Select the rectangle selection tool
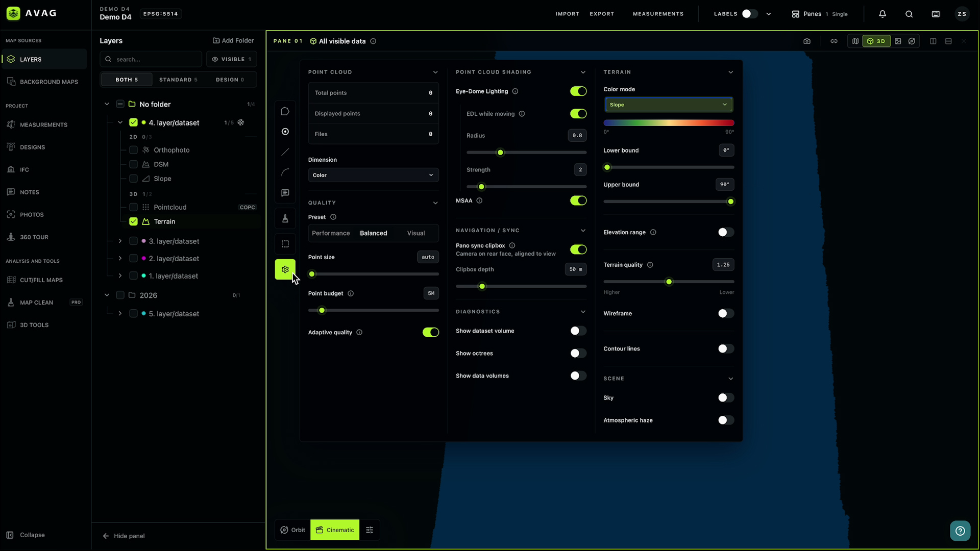 point(285,244)
